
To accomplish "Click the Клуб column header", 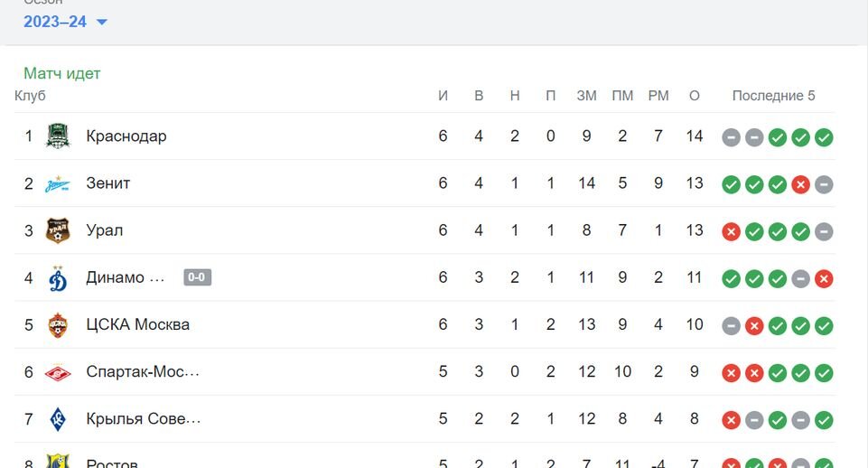I will click(30, 96).
